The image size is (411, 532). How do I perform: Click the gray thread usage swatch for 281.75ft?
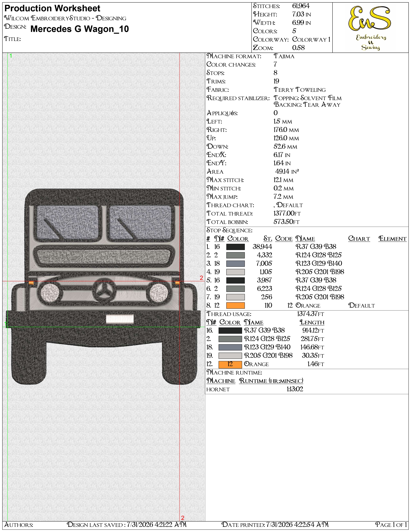[x=230, y=339]
